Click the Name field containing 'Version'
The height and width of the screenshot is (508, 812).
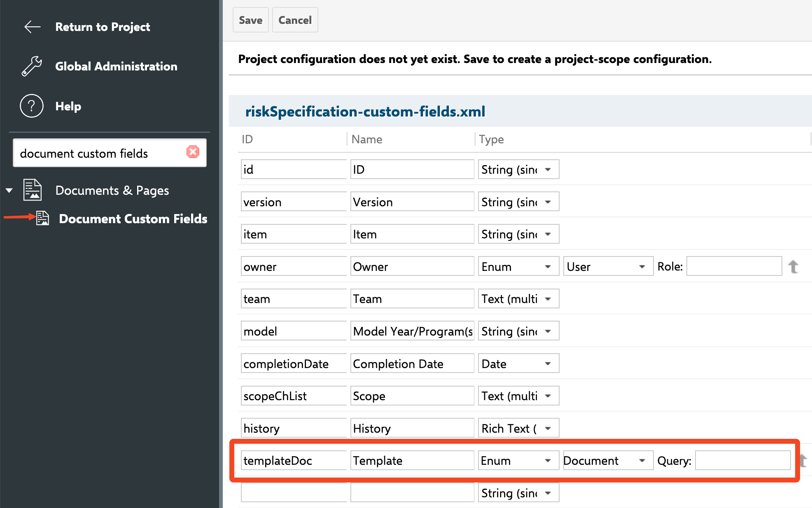click(412, 202)
